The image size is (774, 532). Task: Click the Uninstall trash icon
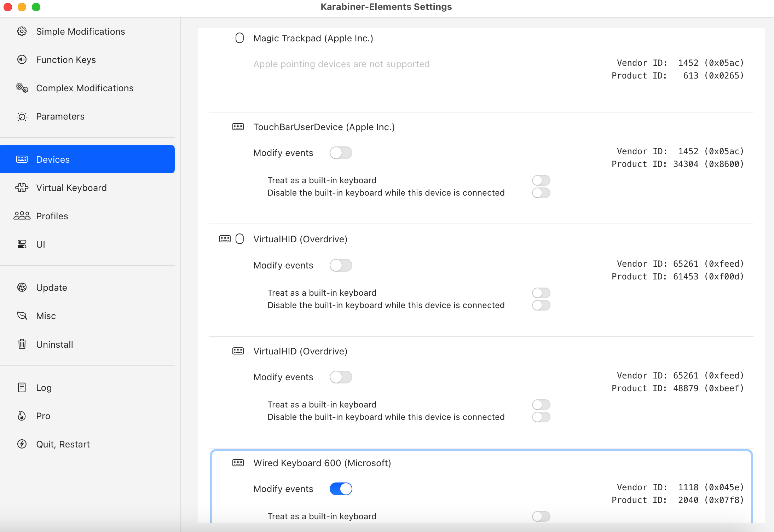[x=22, y=344]
